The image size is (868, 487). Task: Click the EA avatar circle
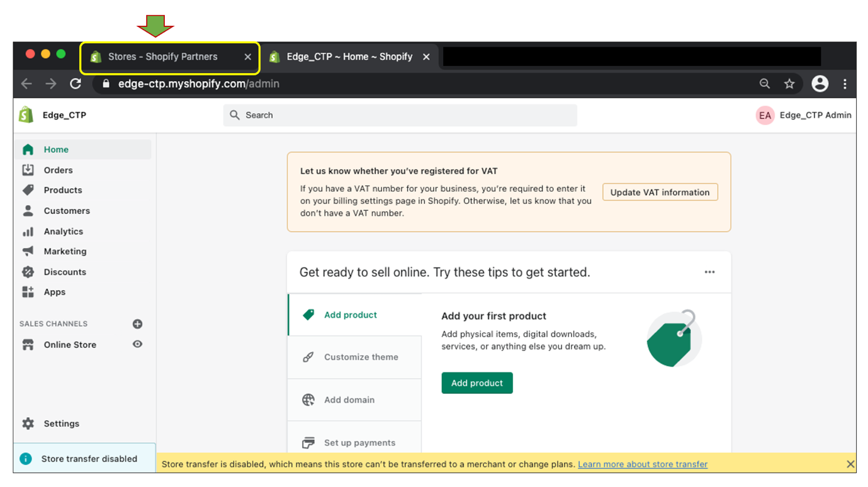click(765, 115)
